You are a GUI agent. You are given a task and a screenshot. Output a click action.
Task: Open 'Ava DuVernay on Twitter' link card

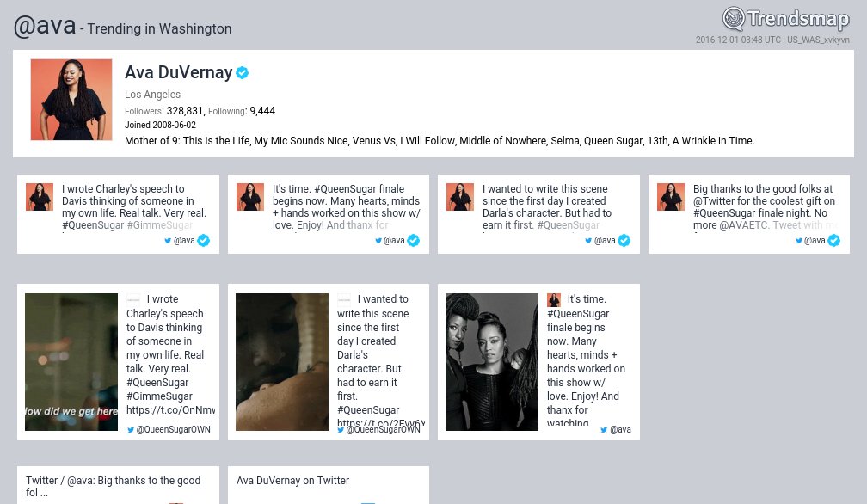(x=329, y=485)
